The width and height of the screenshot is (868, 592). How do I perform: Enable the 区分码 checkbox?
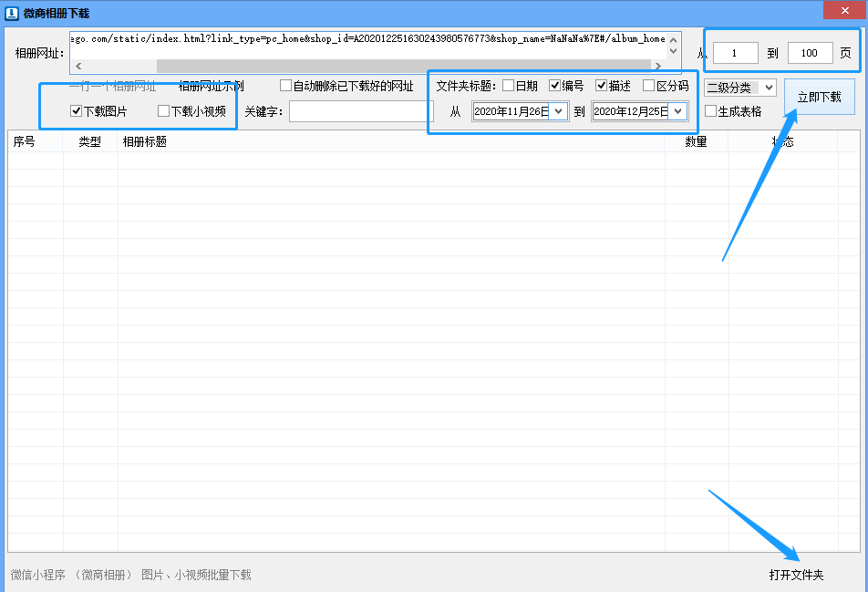649,86
